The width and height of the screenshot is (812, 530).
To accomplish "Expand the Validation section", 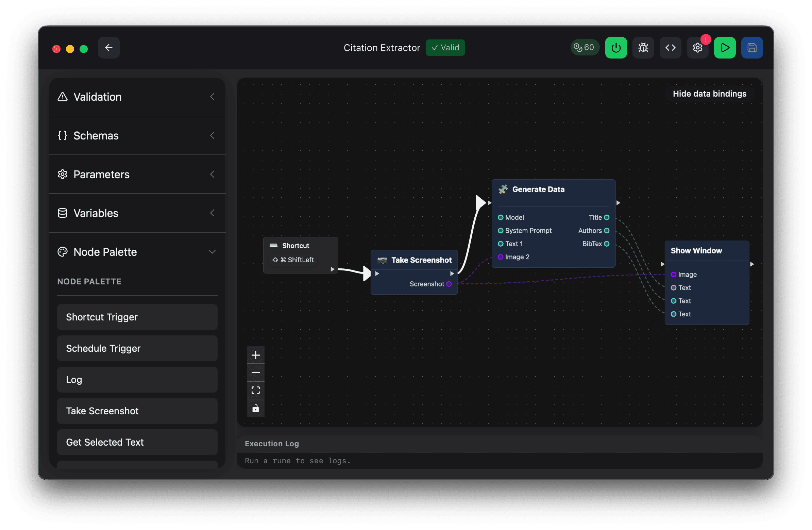I will (137, 97).
